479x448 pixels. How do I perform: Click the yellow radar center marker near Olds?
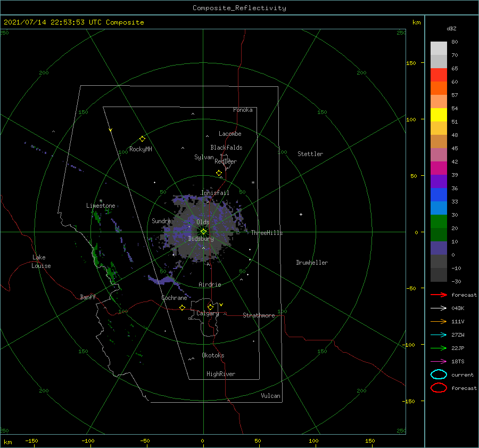click(203, 232)
